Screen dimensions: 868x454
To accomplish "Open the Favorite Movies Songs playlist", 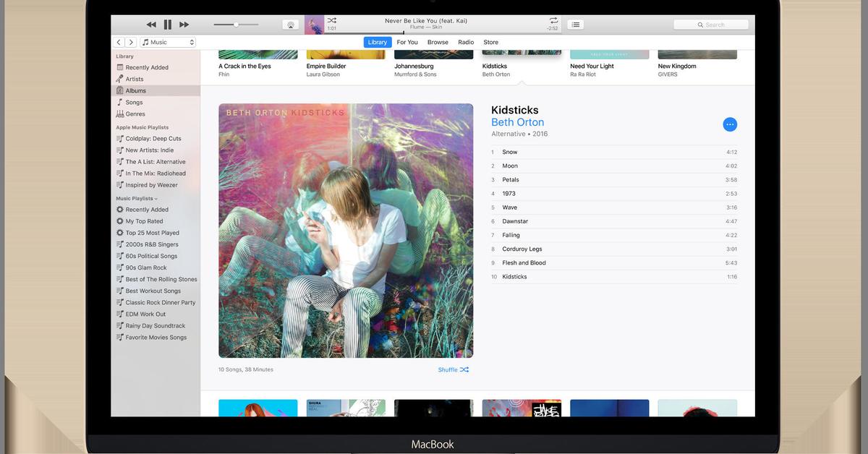I will pyautogui.click(x=156, y=337).
